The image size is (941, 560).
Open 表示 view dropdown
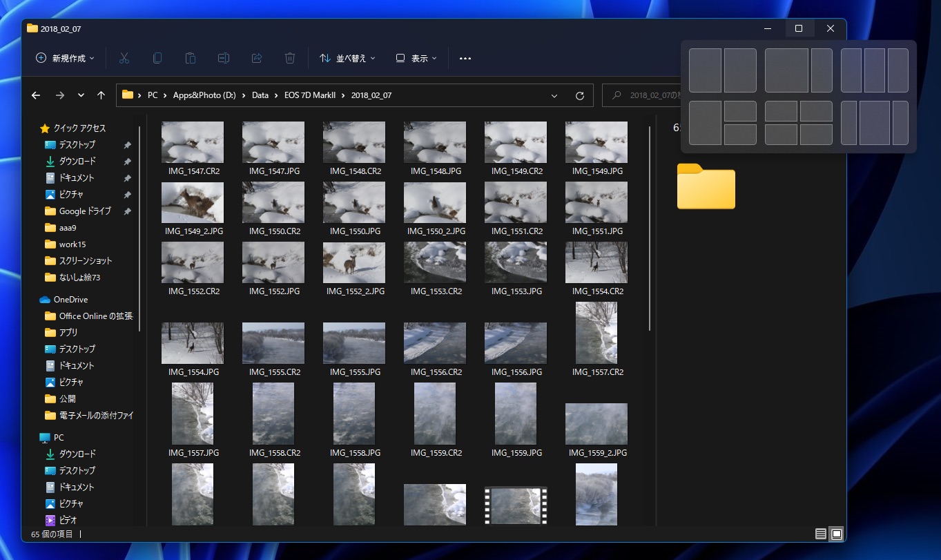416,59
